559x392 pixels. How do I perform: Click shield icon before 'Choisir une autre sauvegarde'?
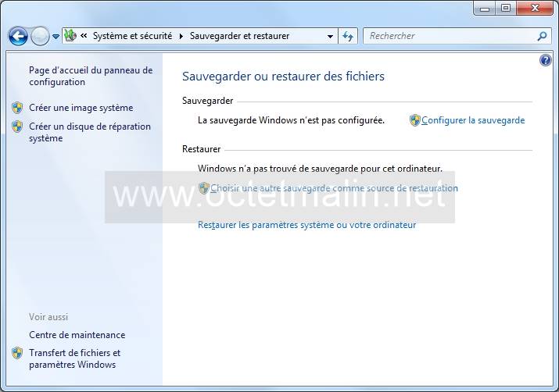point(204,188)
